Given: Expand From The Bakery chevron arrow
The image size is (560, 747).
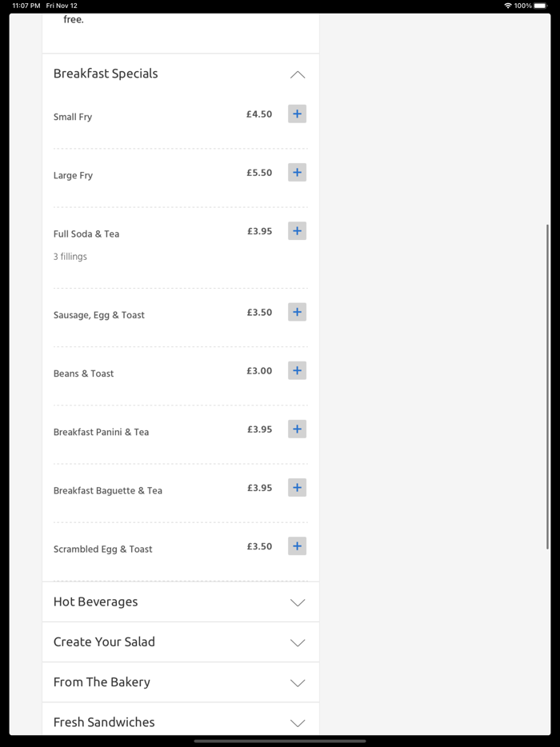Looking at the screenshot, I should 298,682.
